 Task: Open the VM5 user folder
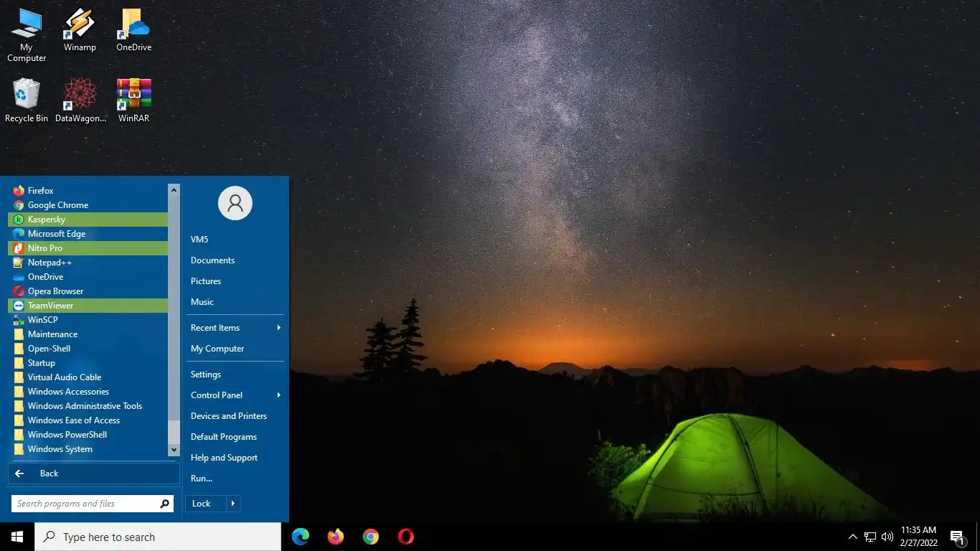(x=235, y=240)
